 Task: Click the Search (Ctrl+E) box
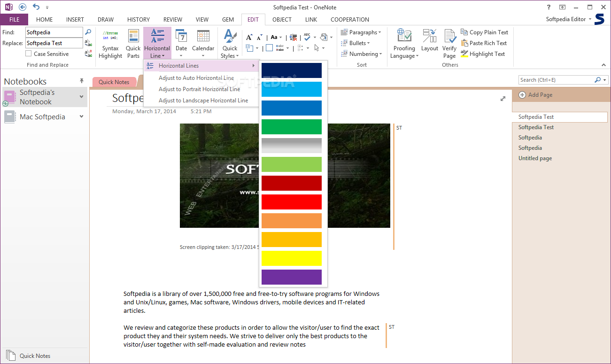click(557, 80)
